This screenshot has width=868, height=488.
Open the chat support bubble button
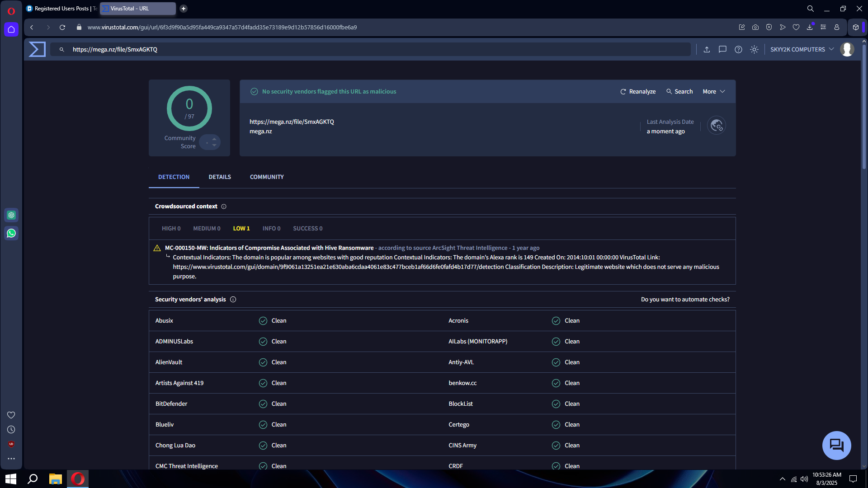coord(836,446)
